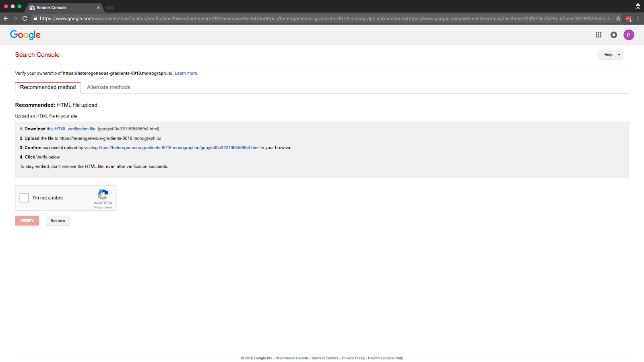Open Chrome's three-dot menu
644x362 pixels.
(x=638, y=19)
